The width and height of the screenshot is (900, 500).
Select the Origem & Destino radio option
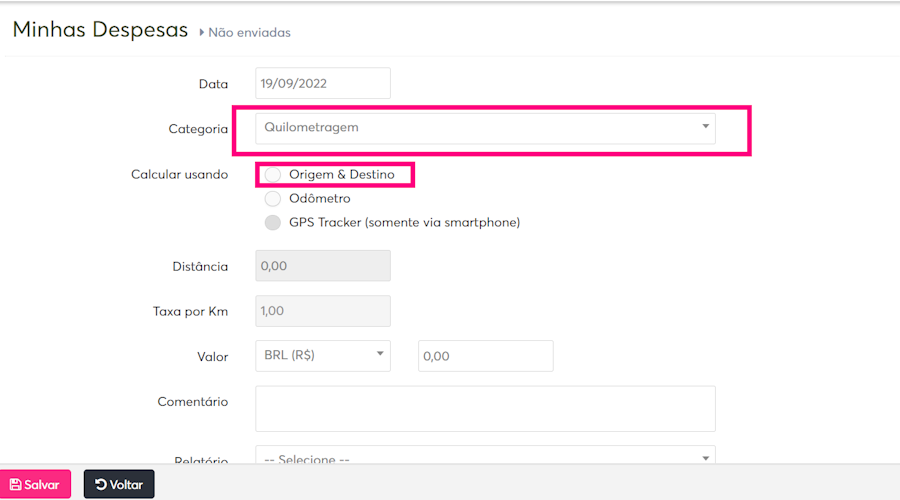pos(273,175)
